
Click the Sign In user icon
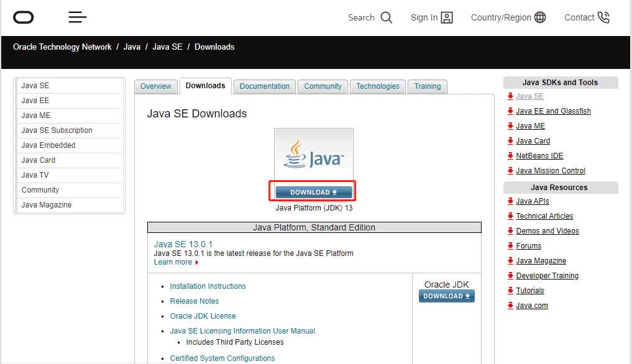point(447,17)
